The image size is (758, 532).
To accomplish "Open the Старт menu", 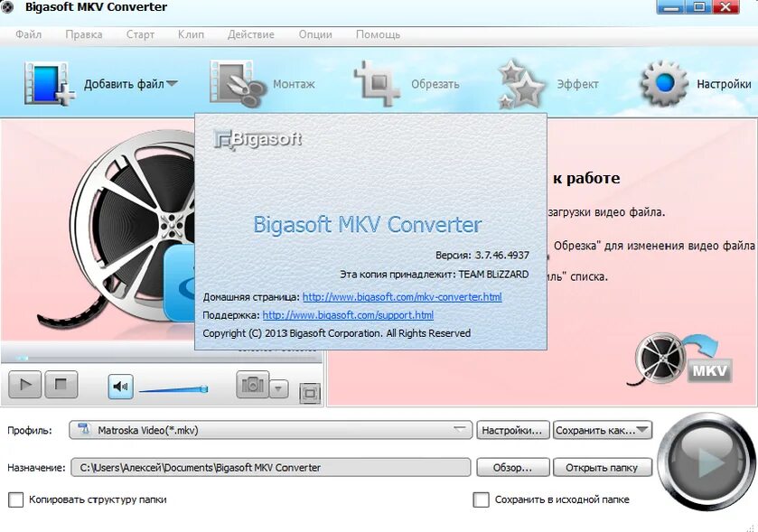I will click(140, 35).
